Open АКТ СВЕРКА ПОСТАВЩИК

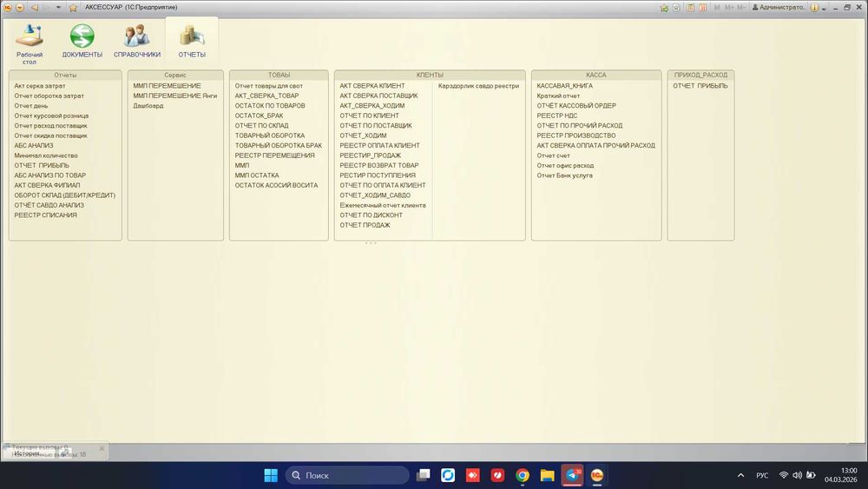[x=378, y=96]
